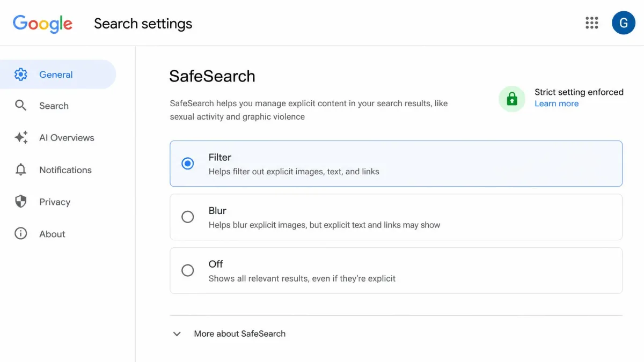Click 'Helps filter out explicit images' description
644x362 pixels.
pos(294,172)
